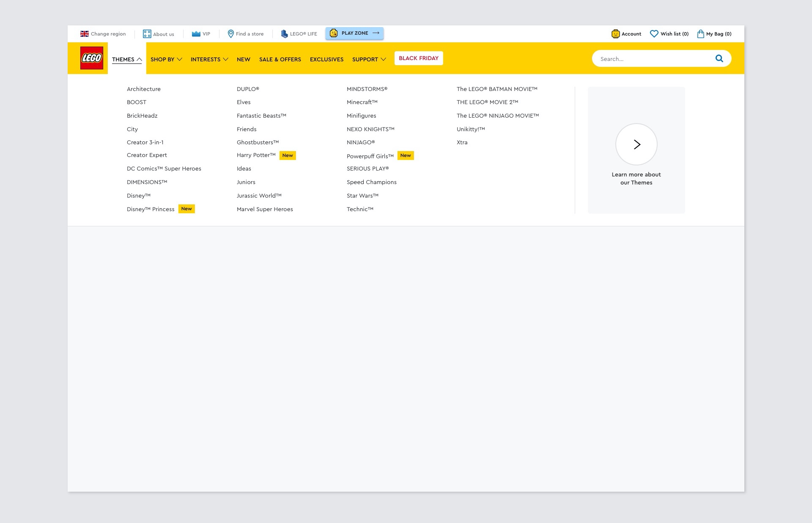Click the Play Zone arrow icon
812x523 pixels.
click(376, 33)
